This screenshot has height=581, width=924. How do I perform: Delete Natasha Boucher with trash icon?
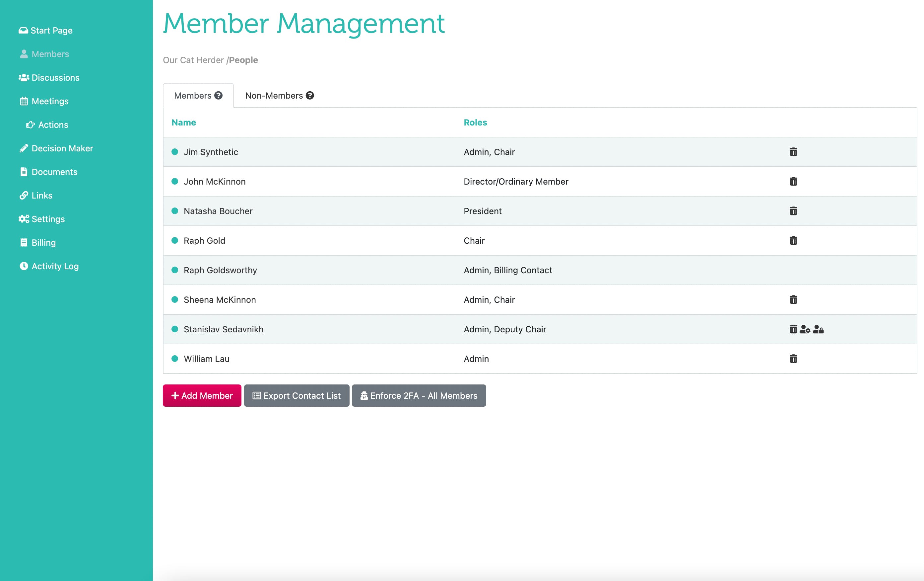click(x=793, y=211)
